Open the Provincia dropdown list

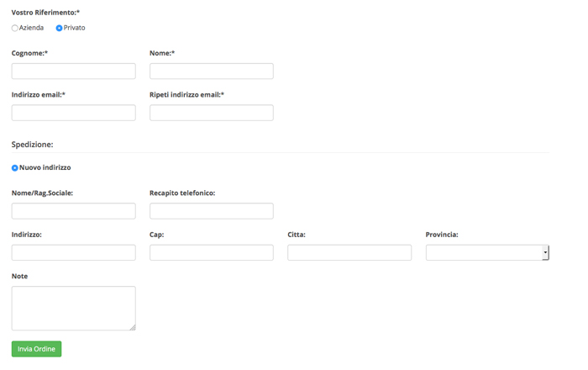click(487, 252)
